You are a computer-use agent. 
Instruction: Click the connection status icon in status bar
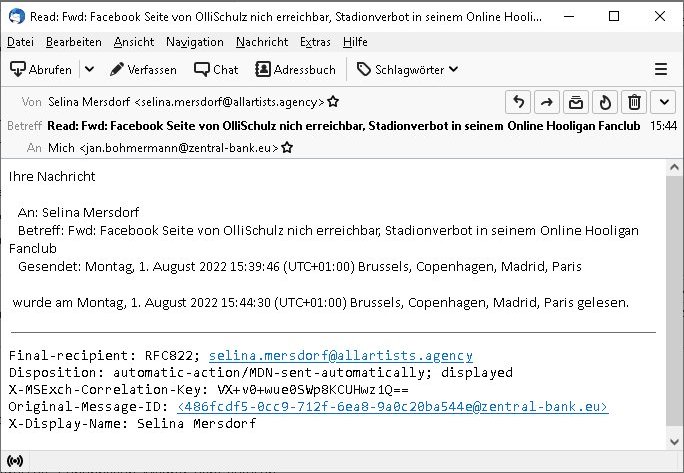[15, 460]
